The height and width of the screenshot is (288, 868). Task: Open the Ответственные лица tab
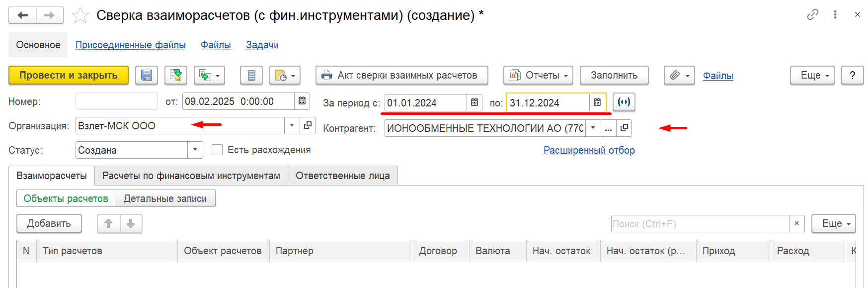343,176
